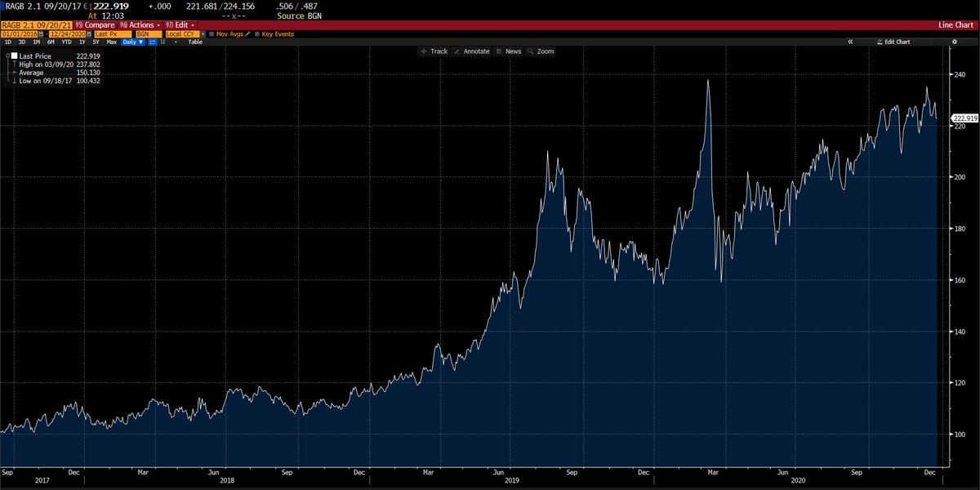
Task: Select the 3D range tab
Action: tap(22, 42)
